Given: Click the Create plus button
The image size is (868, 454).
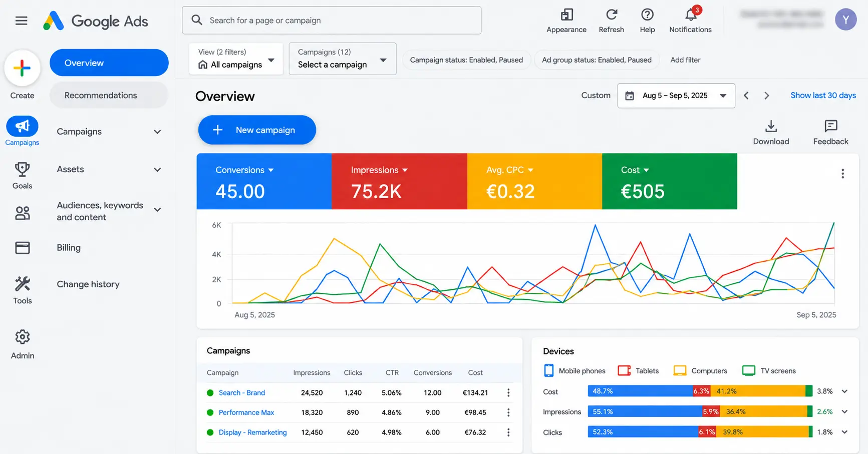Looking at the screenshot, I should click(22, 68).
